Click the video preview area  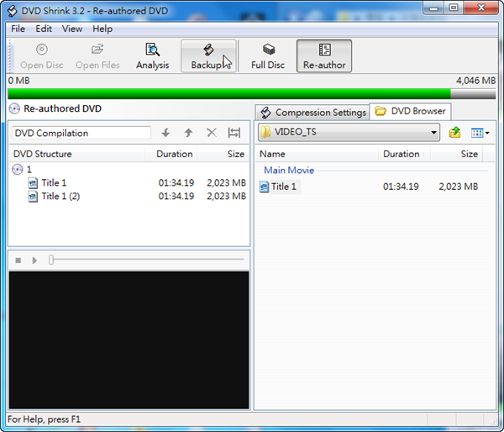(129, 340)
